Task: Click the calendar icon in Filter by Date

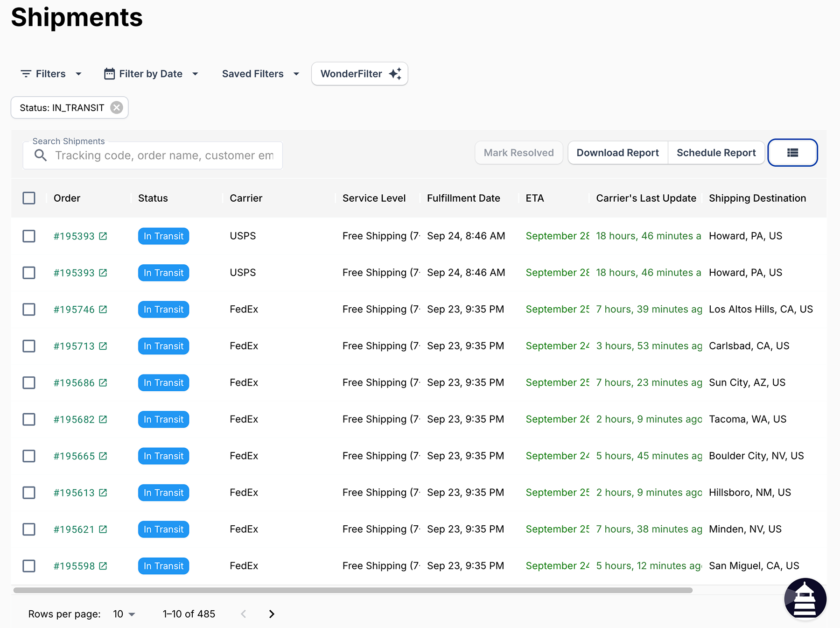Action: (x=109, y=74)
